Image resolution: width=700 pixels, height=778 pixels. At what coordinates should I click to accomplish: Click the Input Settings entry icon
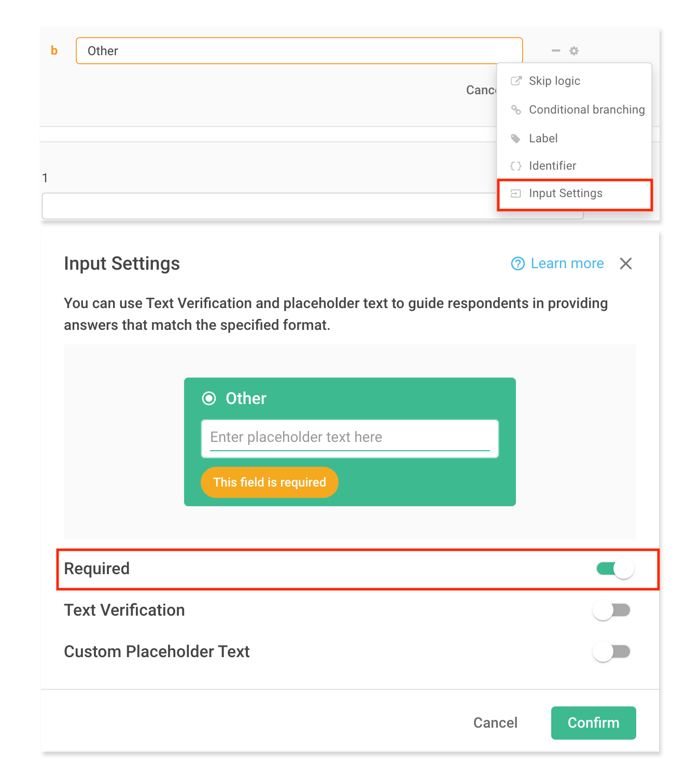pyautogui.click(x=516, y=193)
